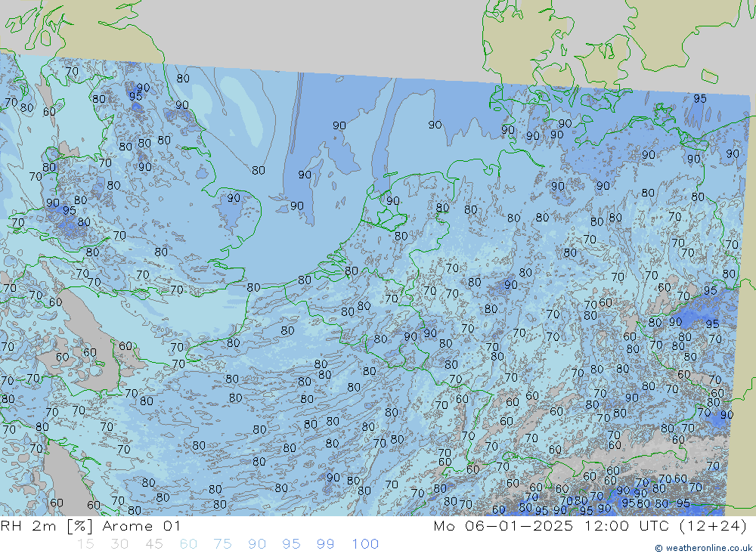The width and height of the screenshot is (756, 554).
Task: Select legend value 100
Action: (x=365, y=544)
